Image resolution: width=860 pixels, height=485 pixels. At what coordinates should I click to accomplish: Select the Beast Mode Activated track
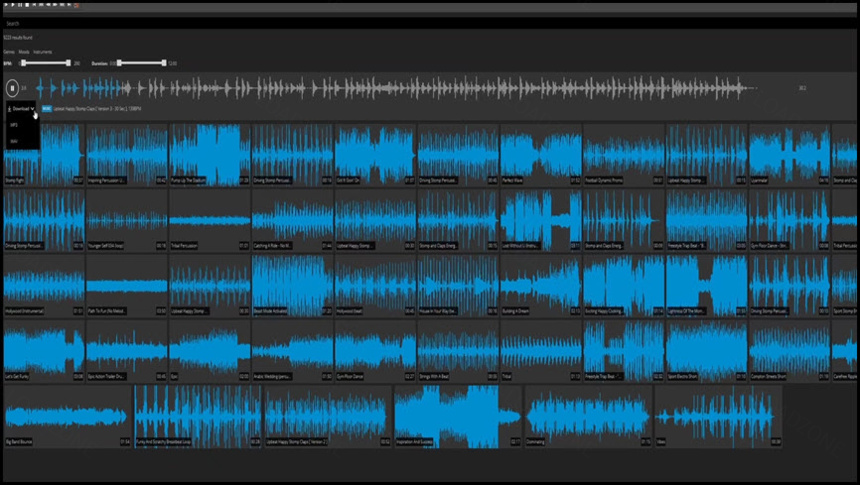pyautogui.click(x=292, y=285)
